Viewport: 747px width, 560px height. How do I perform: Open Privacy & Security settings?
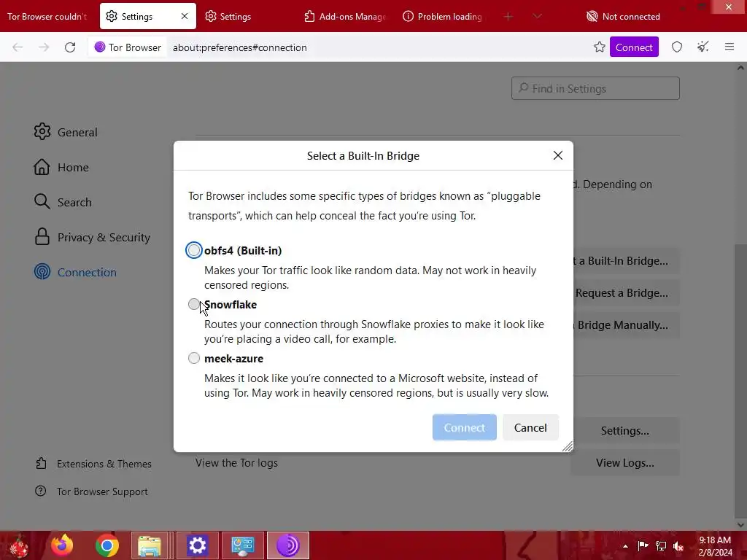[92, 237]
